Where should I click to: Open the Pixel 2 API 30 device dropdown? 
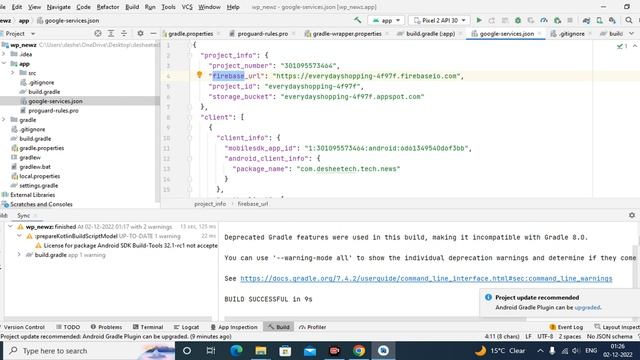coord(439,20)
